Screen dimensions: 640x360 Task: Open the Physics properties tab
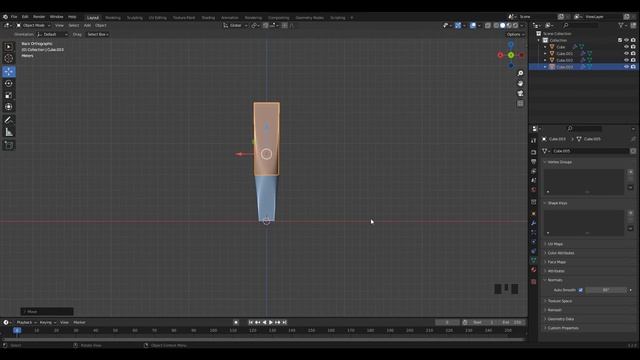pos(533,242)
